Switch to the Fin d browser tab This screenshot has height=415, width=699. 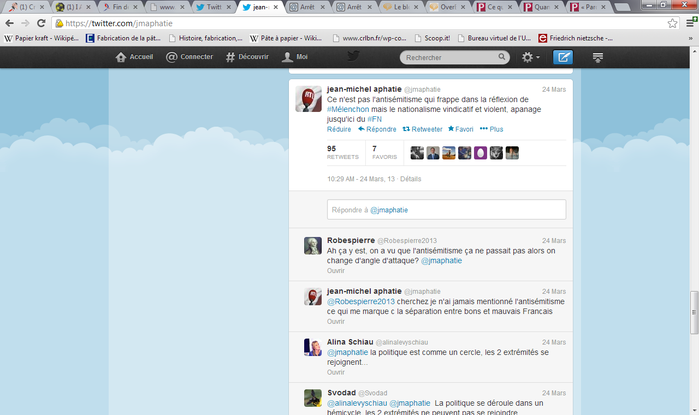pos(119,7)
